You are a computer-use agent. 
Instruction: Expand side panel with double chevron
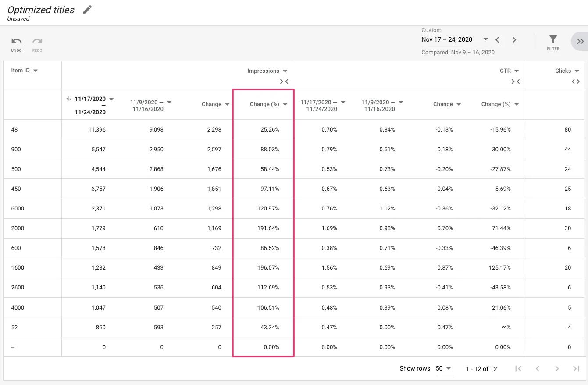tap(580, 41)
